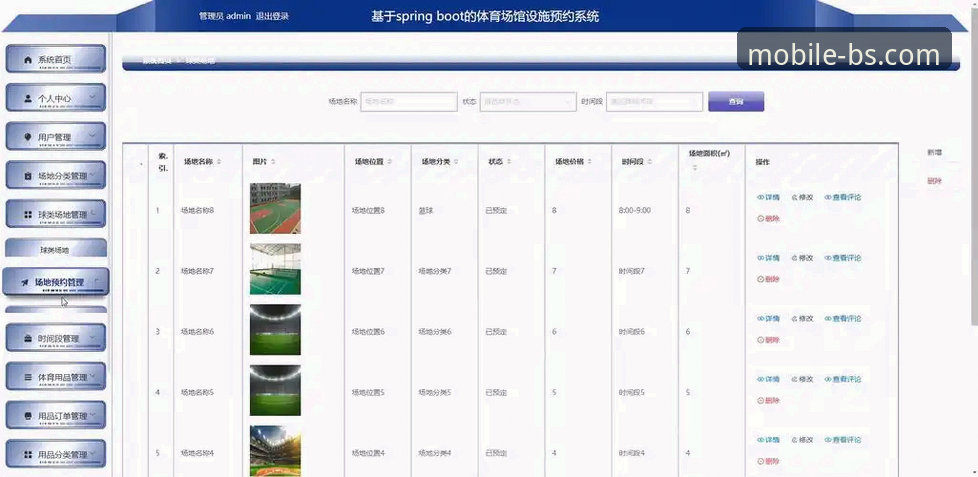Delete the 场地名称8 row

tap(768, 219)
